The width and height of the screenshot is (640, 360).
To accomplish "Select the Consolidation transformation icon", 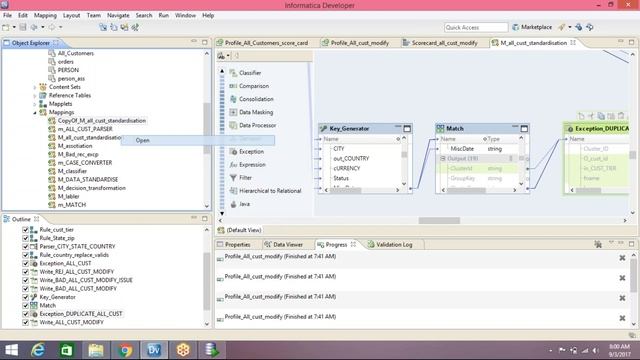I will (233, 99).
